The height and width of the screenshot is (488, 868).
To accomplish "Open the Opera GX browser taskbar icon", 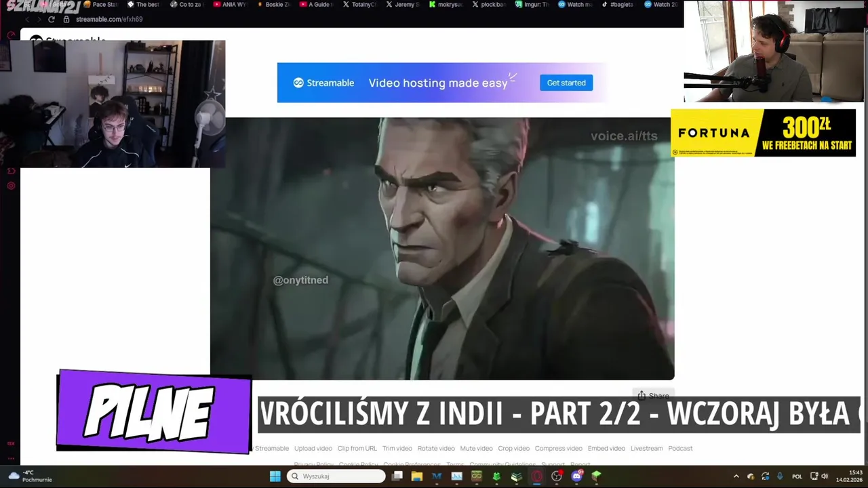I will coord(537,476).
